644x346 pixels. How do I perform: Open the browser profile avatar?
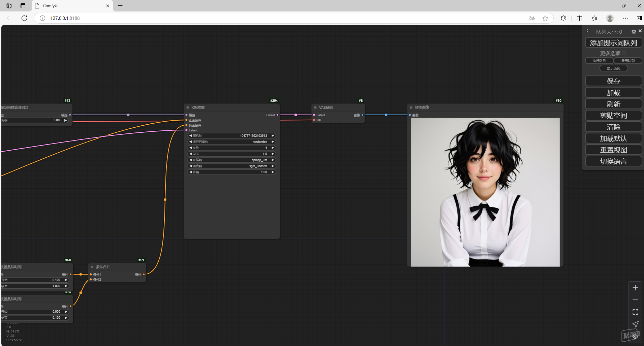tap(610, 18)
